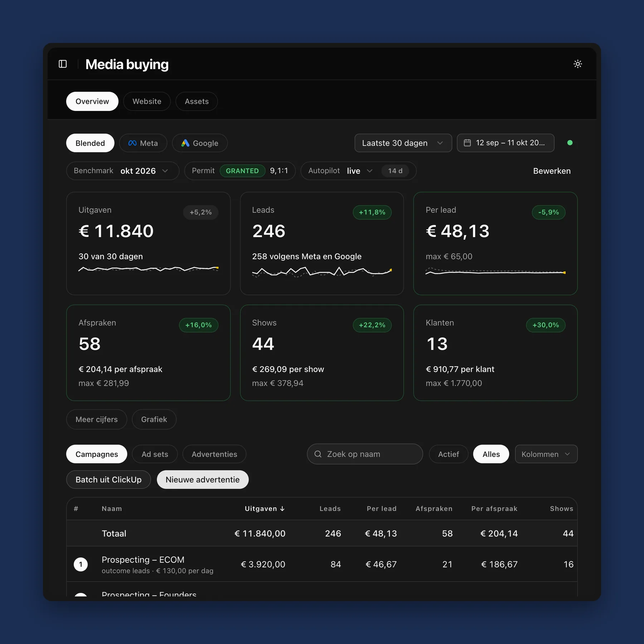Click the green live status dot
Viewport: 644px width, 644px height.
[x=570, y=143]
